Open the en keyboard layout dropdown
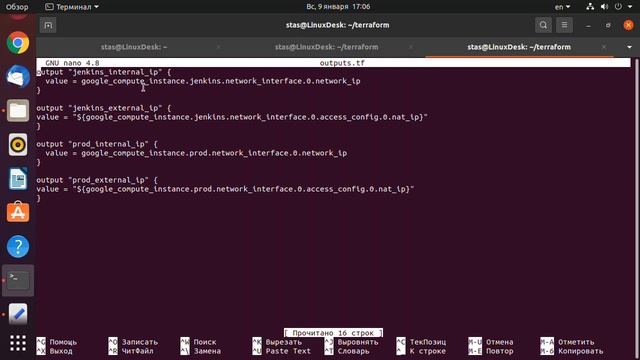The image size is (640, 360). coord(562,7)
